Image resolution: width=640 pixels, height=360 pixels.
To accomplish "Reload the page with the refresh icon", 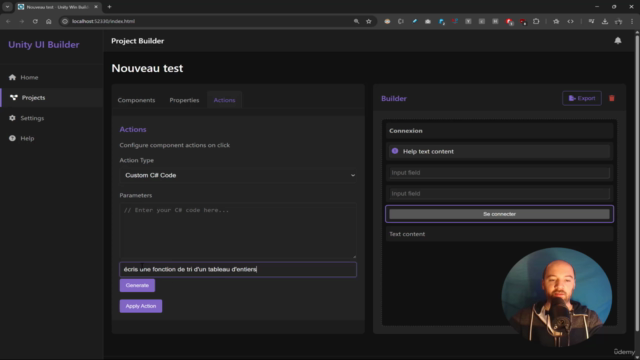I will (x=35, y=21).
